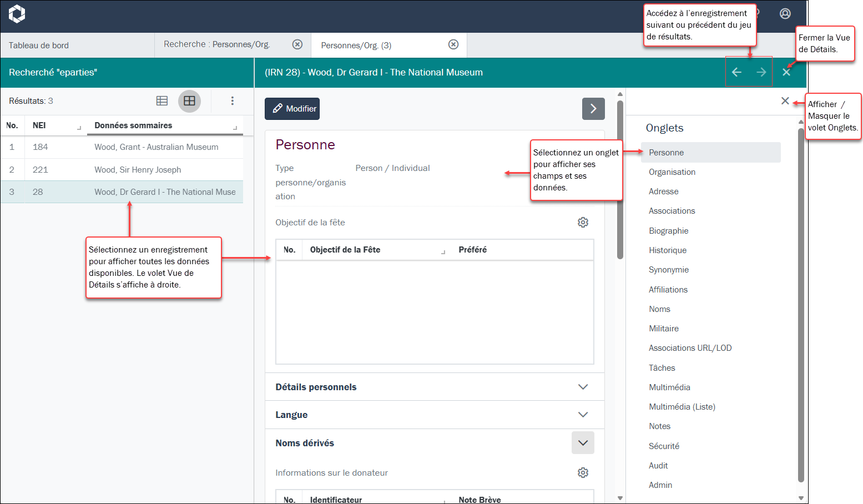This screenshot has height=504, width=863.
Task: Collapse tabs pane with chevron button
Action: (593, 109)
